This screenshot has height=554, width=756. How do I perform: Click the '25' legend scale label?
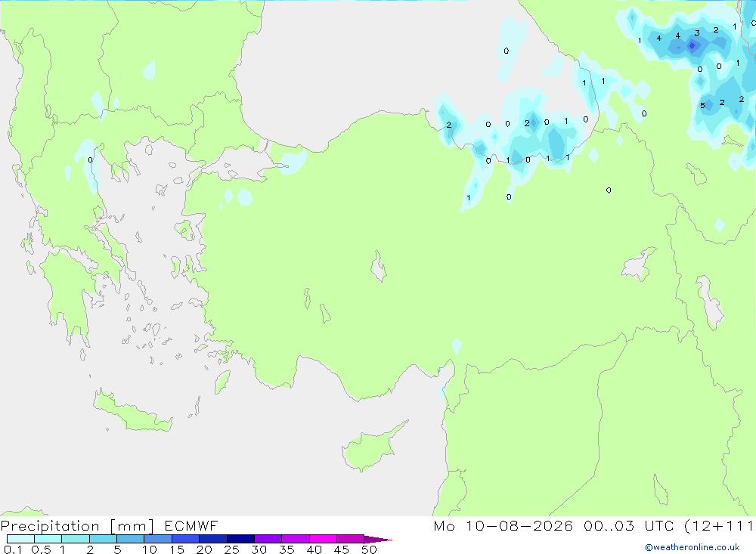click(231, 549)
